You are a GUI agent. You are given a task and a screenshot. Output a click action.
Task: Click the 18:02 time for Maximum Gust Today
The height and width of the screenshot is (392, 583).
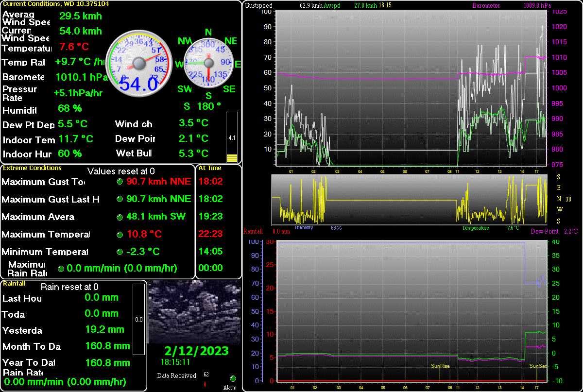click(x=210, y=181)
